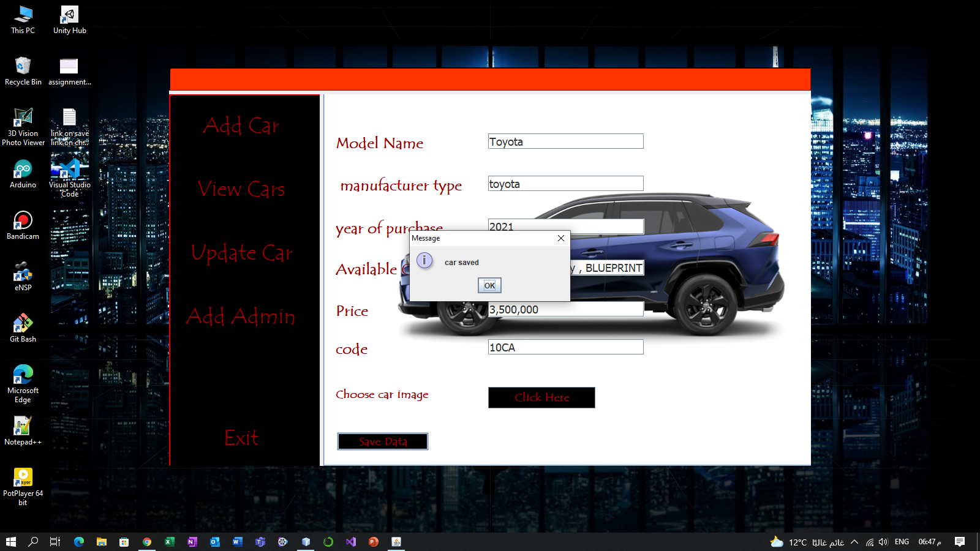Open the Windows Start menu
This screenshot has width=980, height=551.
(x=10, y=542)
